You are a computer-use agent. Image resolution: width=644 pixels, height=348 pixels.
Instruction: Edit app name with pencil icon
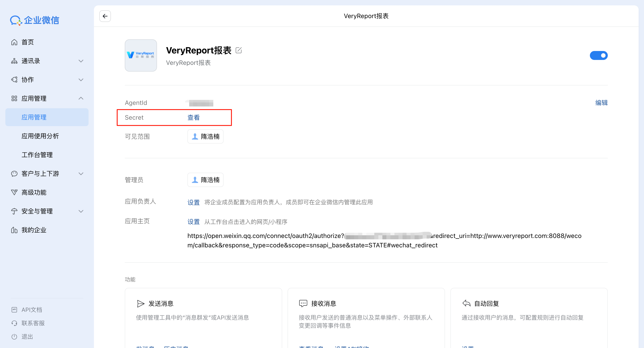click(x=239, y=50)
